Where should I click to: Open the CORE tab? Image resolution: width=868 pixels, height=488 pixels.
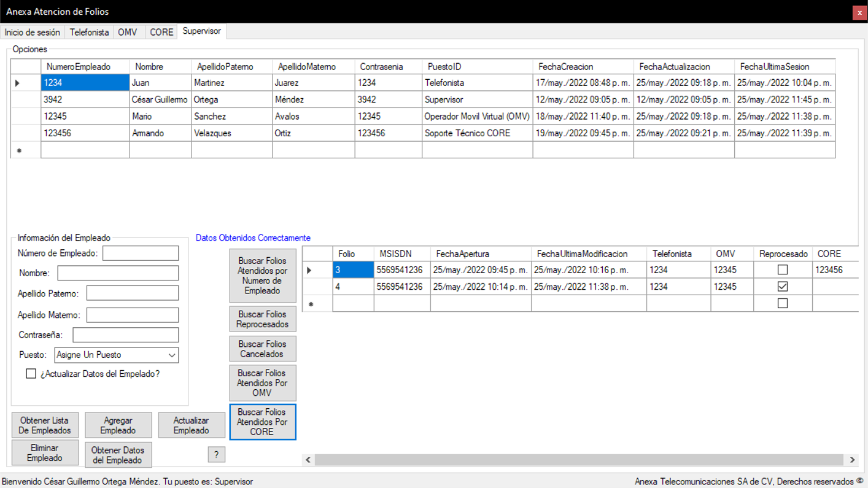point(161,32)
